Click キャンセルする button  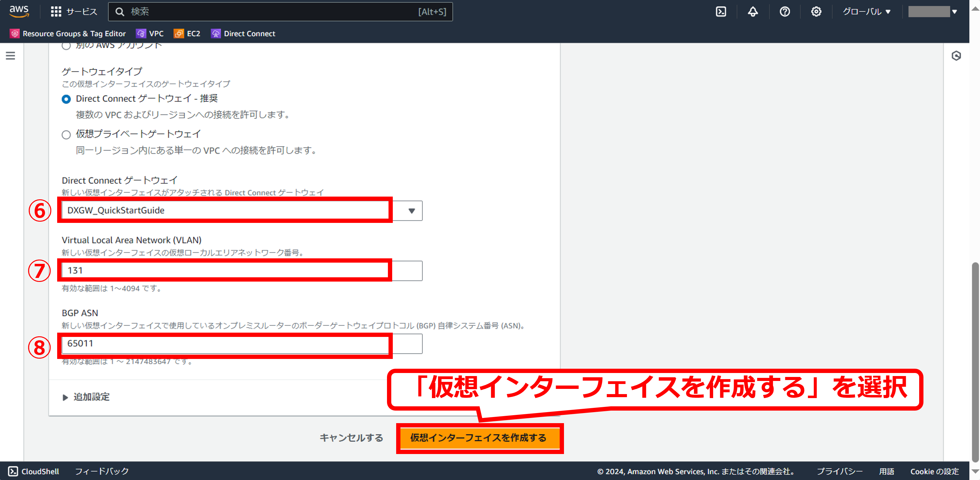(x=351, y=438)
